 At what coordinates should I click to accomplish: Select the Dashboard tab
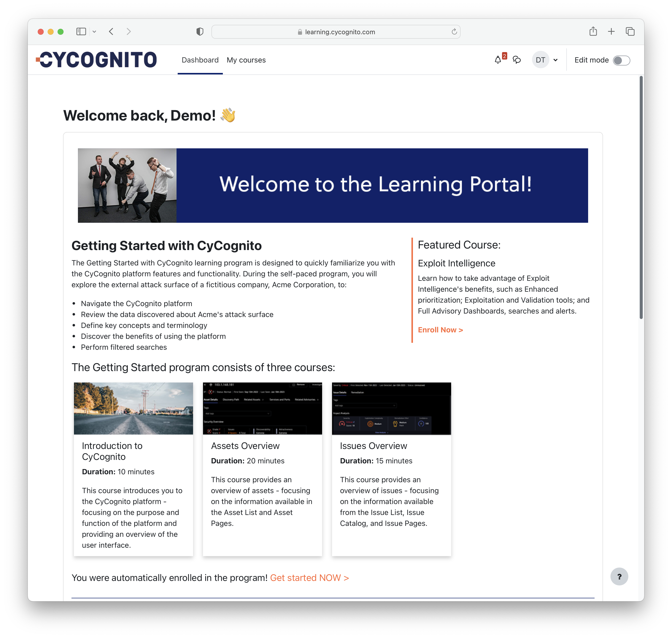pos(200,60)
